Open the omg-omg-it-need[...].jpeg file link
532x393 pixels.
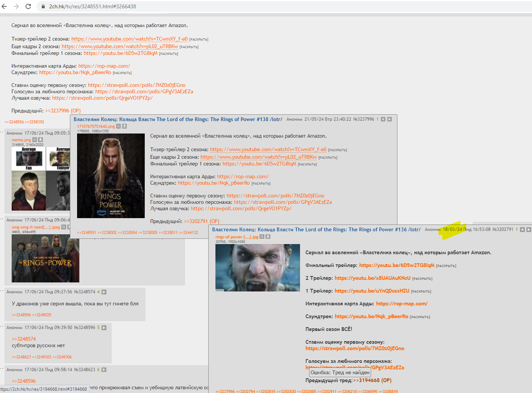click(x=36, y=227)
